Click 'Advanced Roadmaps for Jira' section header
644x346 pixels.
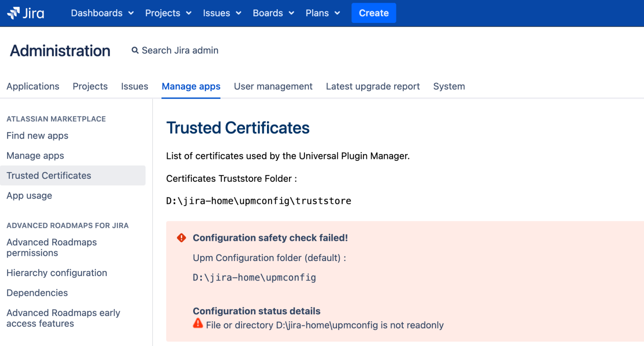point(68,225)
